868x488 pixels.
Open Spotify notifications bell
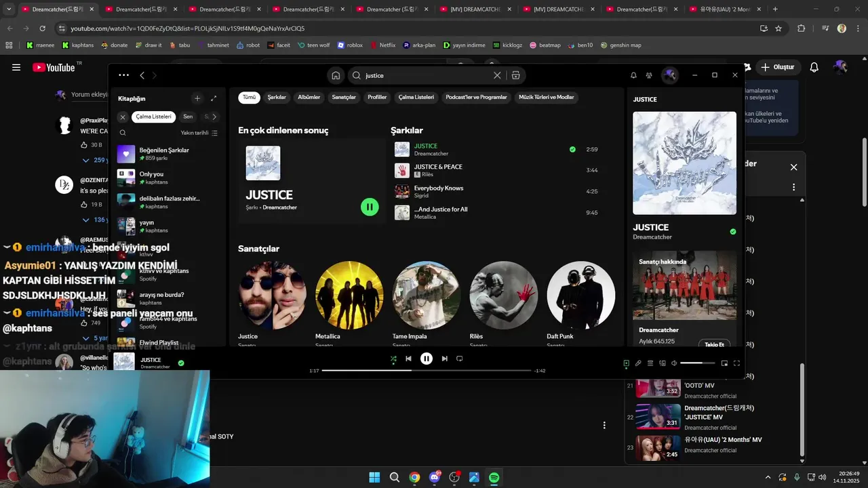[633, 75]
